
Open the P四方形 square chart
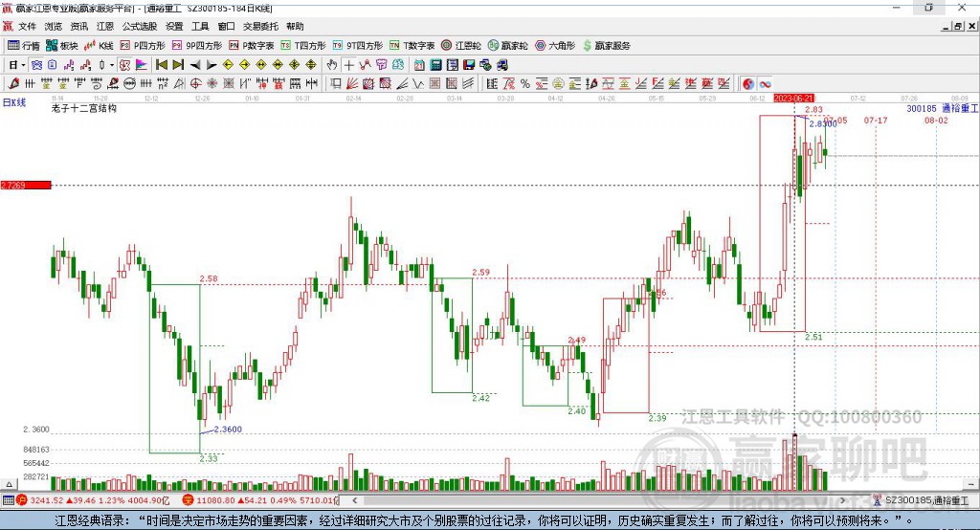[143, 45]
